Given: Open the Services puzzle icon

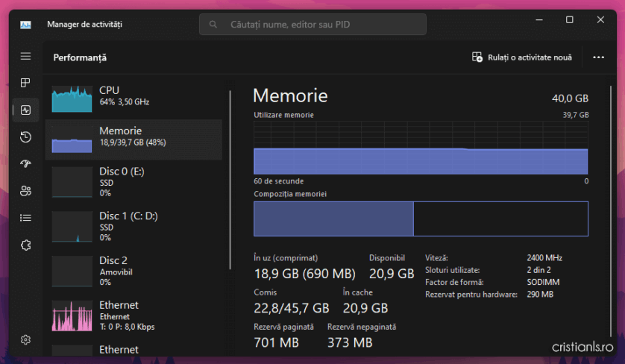Looking at the screenshot, I should click(25, 245).
